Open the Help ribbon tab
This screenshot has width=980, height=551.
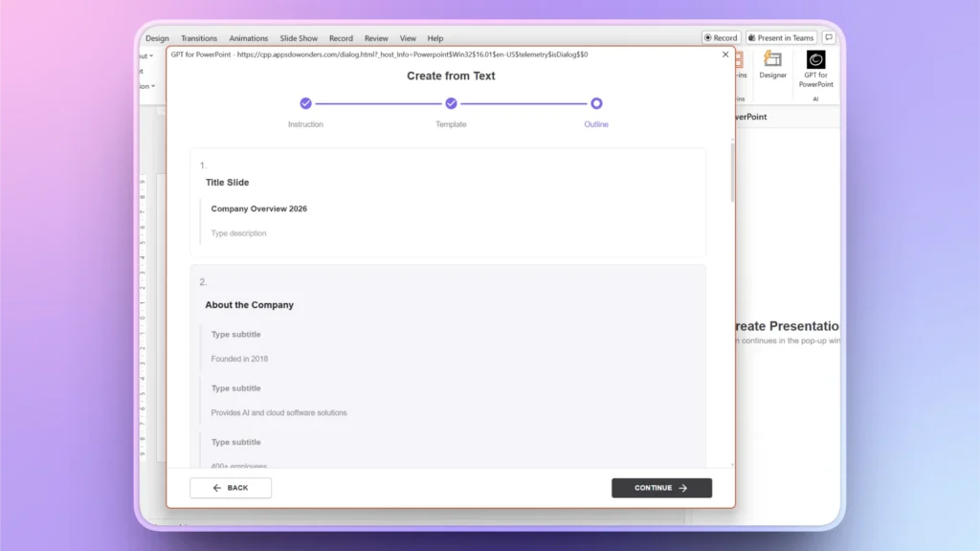435,38
